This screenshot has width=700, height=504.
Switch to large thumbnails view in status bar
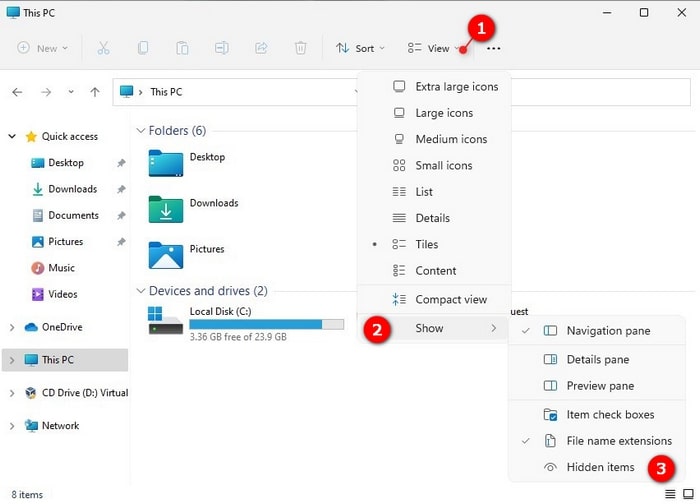(688, 494)
